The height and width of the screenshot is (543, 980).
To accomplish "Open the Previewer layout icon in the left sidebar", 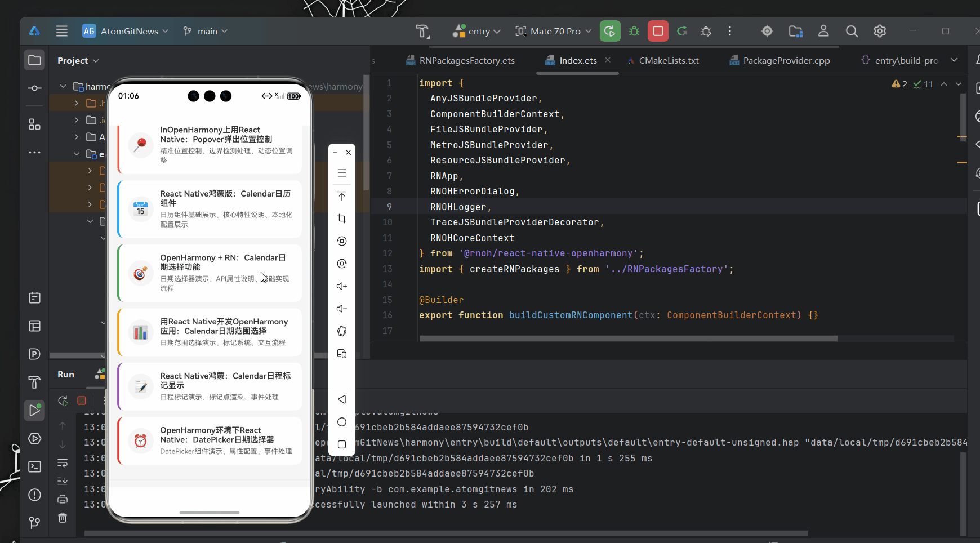I will [34, 326].
